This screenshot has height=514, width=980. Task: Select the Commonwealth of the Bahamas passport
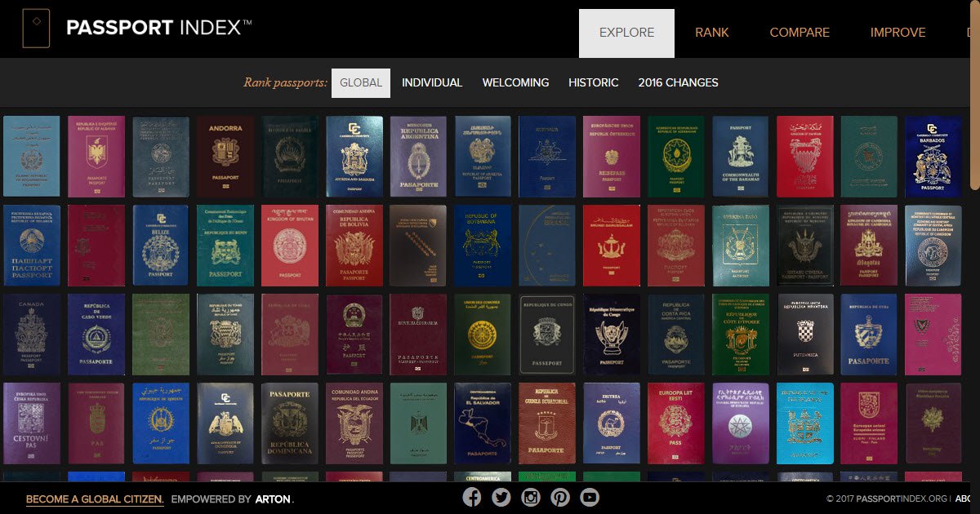741,157
